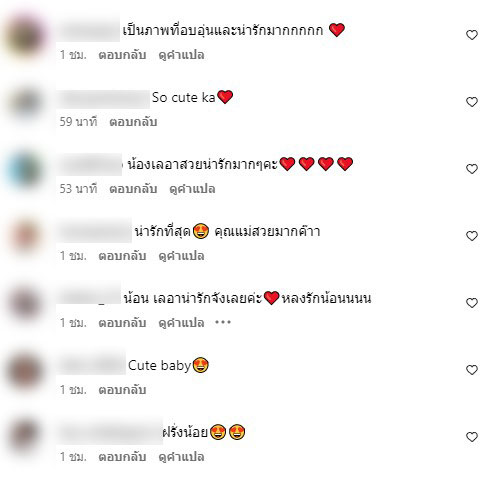
Task: Reply to the 53 นาที comment
Action: [x=133, y=189]
